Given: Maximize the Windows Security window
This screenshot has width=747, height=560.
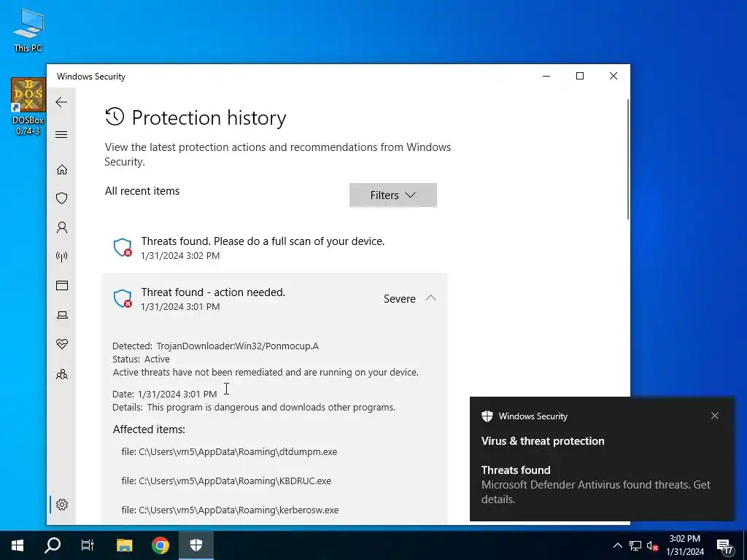Looking at the screenshot, I should coord(580,76).
